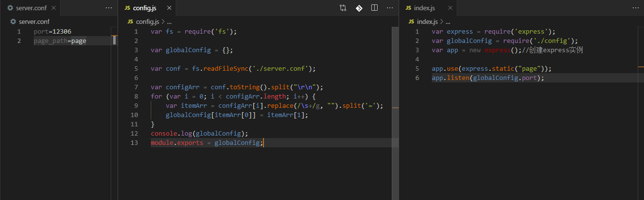
Task: Click the 'var configArr' split line
Action: pos(237,87)
